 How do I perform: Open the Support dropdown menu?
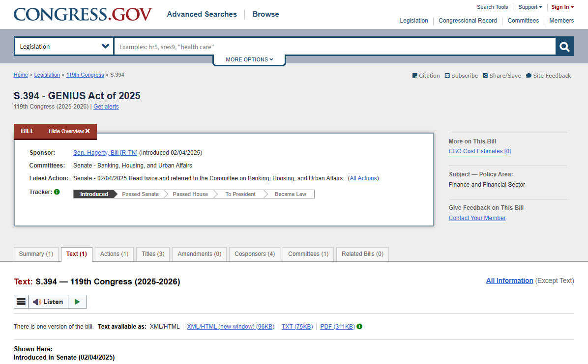[530, 7]
